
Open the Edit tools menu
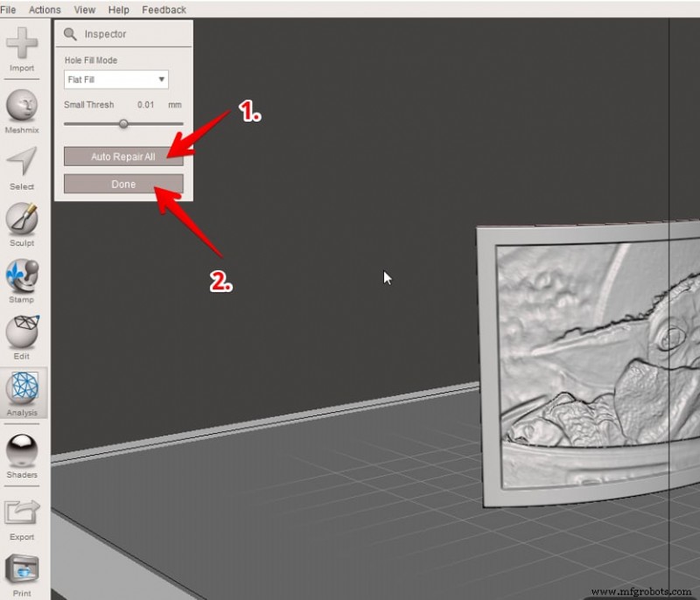pyautogui.click(x=21, y=338)
